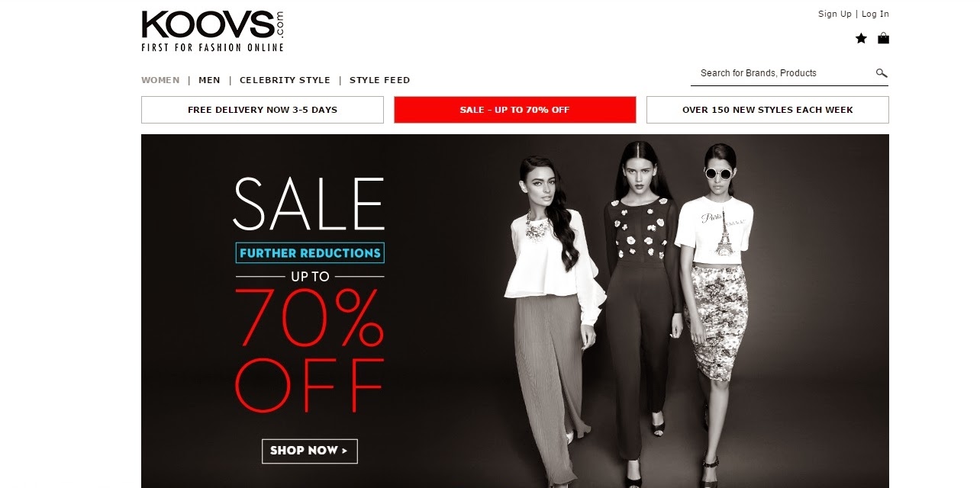Image resolution: width=980 pixels, height=488 pixels.
Task: Click the red 70% OFF text
Action: pyautogui.click(x=309, y=351)
